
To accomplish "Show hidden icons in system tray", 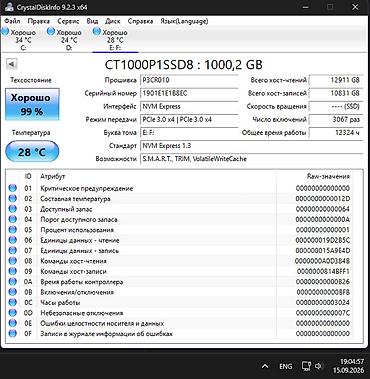I will coord(265,366).
